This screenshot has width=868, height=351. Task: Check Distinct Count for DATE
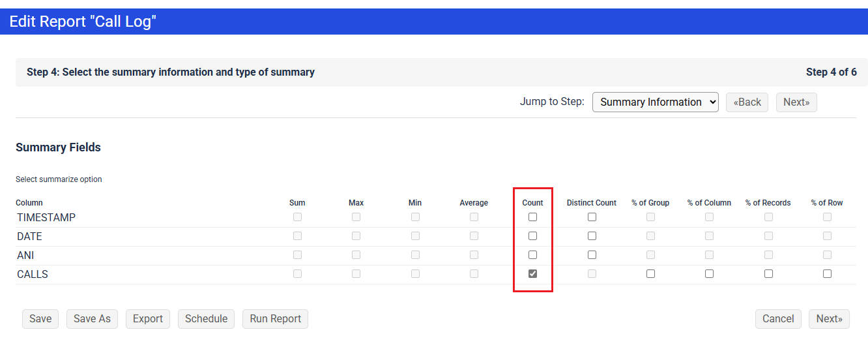(592, 236)
